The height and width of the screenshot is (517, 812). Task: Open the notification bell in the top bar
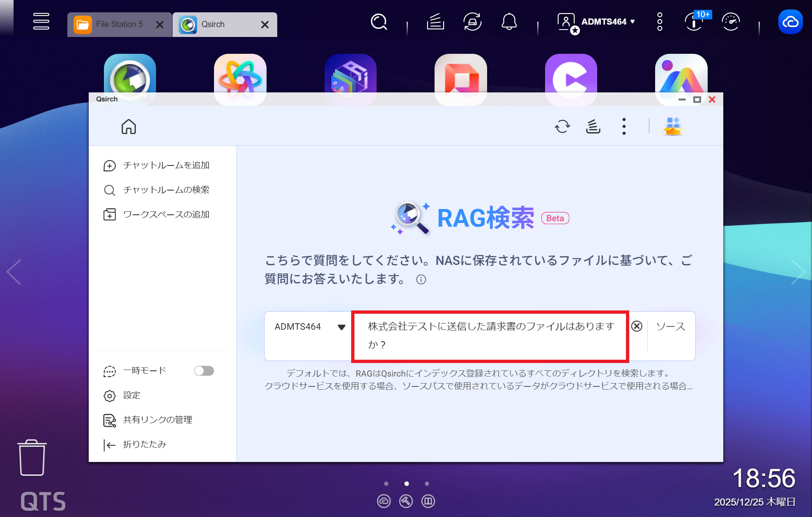click(509, 22)
